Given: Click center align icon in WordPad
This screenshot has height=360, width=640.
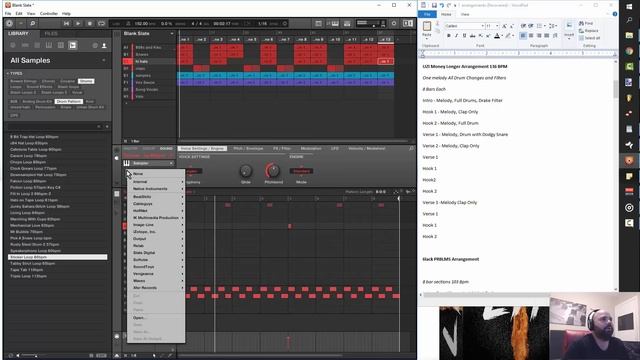Looking at the screenshot, I should (531, 36).
